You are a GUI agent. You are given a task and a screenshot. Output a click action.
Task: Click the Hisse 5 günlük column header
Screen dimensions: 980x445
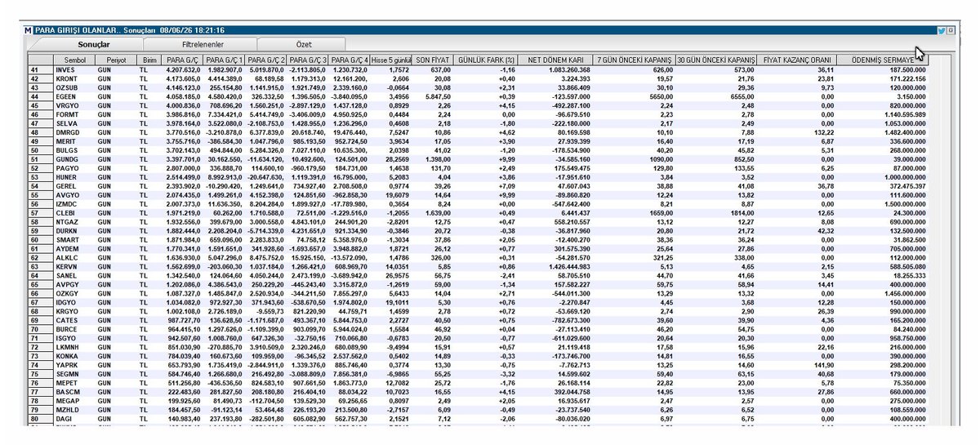(x=390, y=60)
